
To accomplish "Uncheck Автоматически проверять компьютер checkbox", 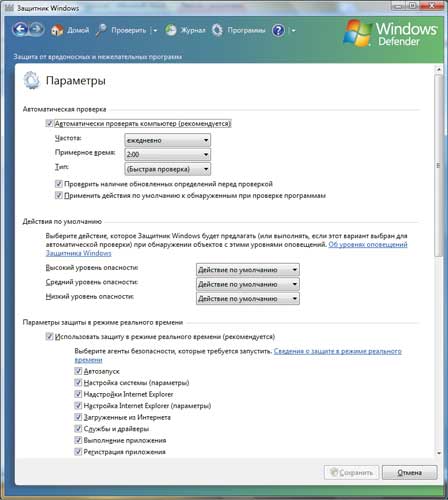I will [49, 124].
